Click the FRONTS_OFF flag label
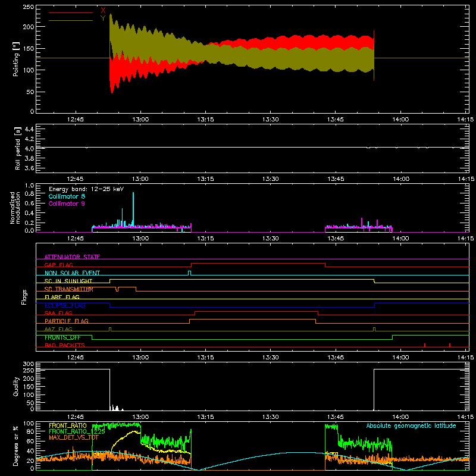The height and width of the screenshot is (476, 476). click(62, 337)
